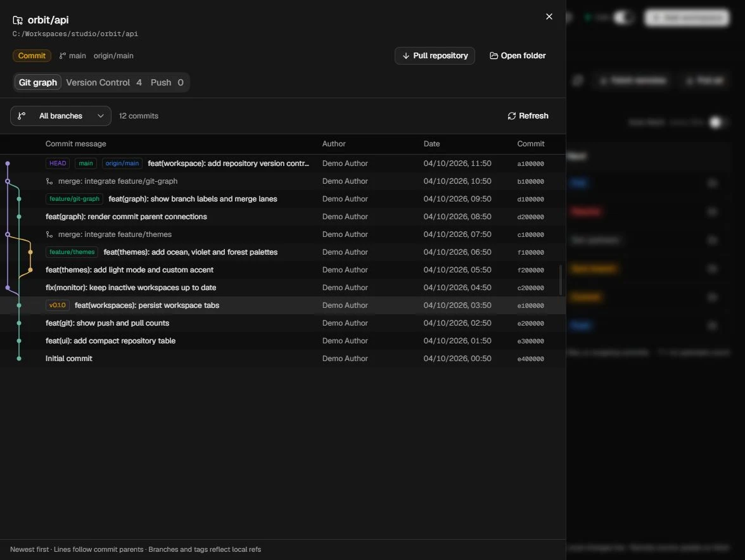Open the repository folder
Image resolution: width=745 pixels, height=560 pixels.
[518, 56]
